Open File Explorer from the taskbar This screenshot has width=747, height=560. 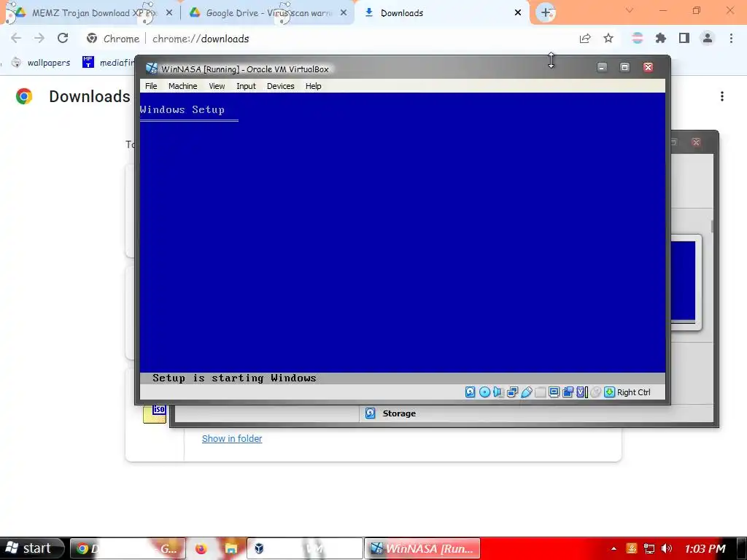tap(231, 548)
